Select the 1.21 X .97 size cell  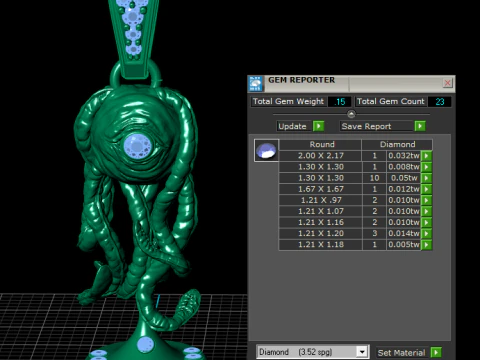(x=320, y=200)
